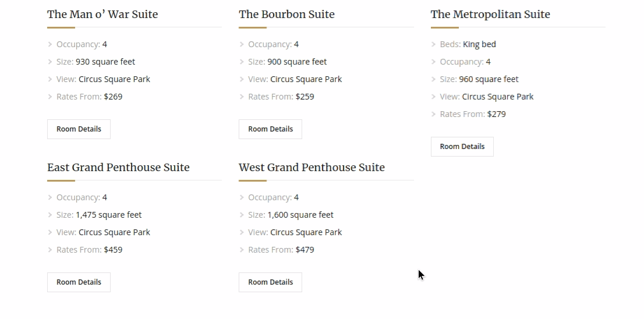Open Room Details for Man o' War Suite
This screenshot has height=319, width=644.
click(x=79, y=129)
